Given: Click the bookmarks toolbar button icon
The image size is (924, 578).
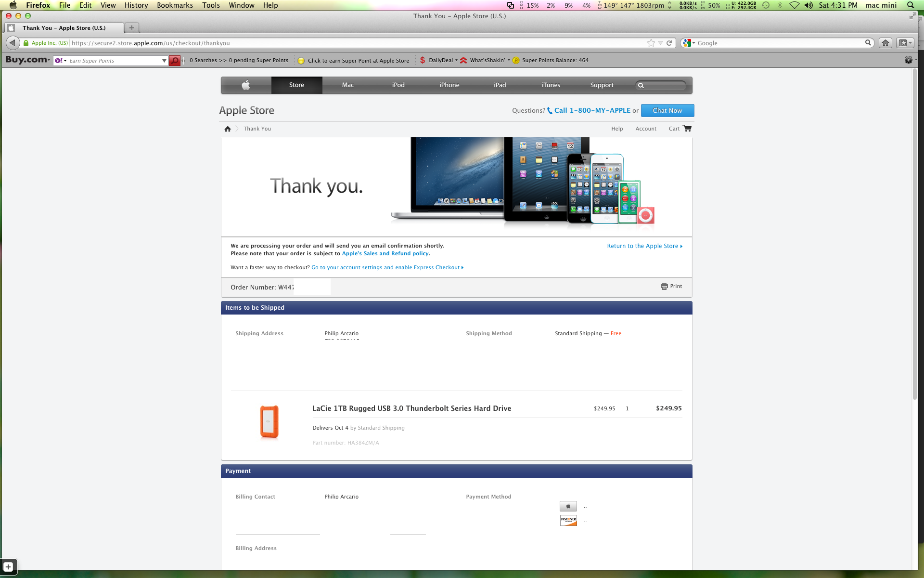Looking at the screenshot, I should [x=905, y=43].
